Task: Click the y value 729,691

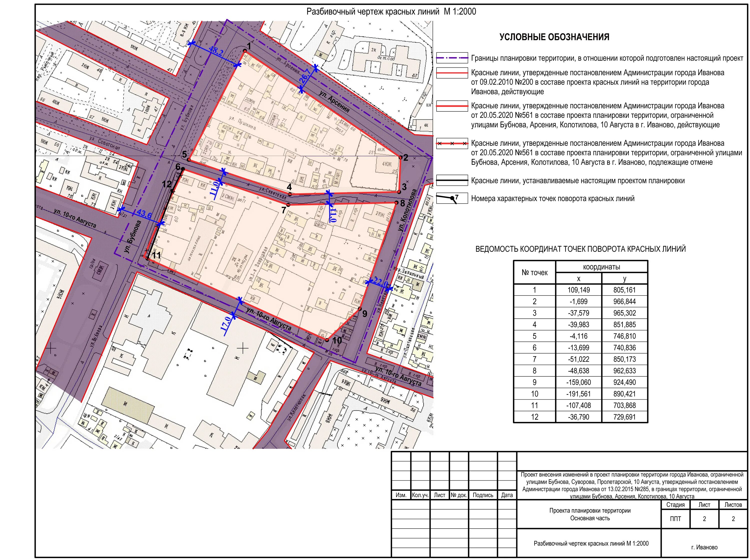Action: coord(624,417)
